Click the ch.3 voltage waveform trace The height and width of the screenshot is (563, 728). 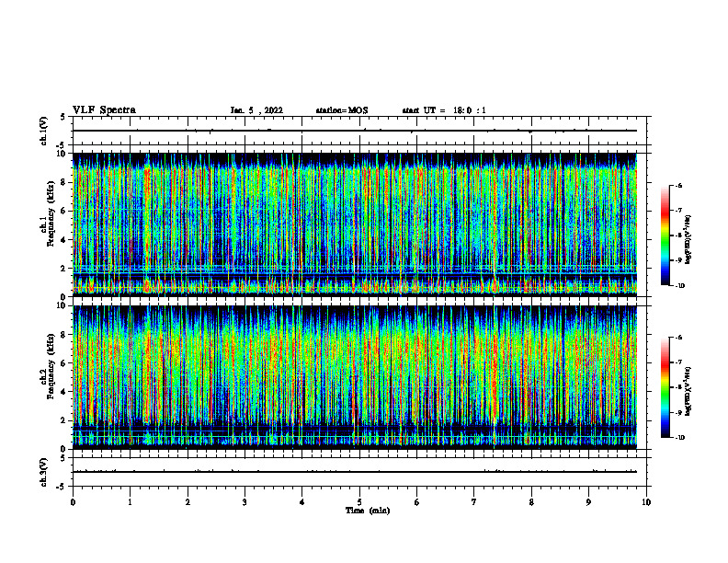click(x=355, y=472)
